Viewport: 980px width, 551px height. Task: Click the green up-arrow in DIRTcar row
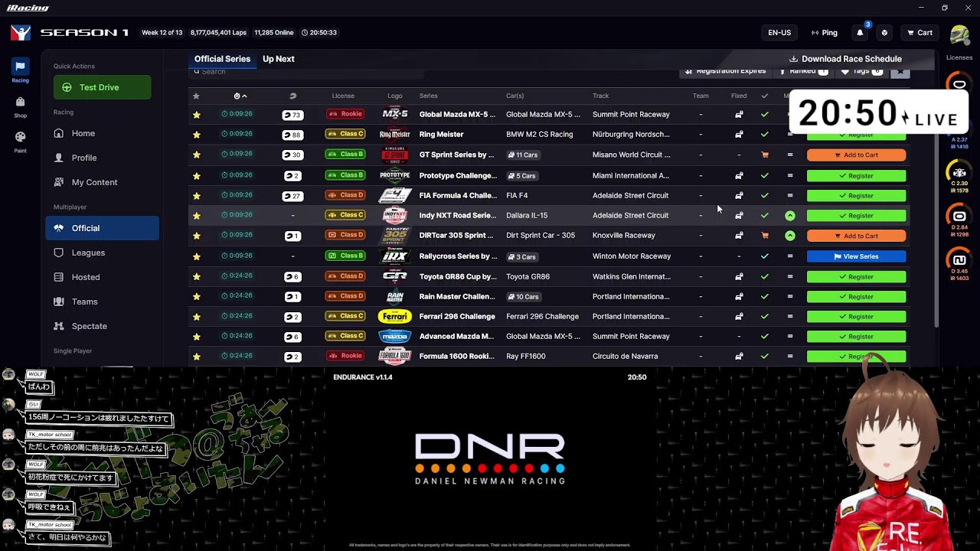[x=790, y=236]
